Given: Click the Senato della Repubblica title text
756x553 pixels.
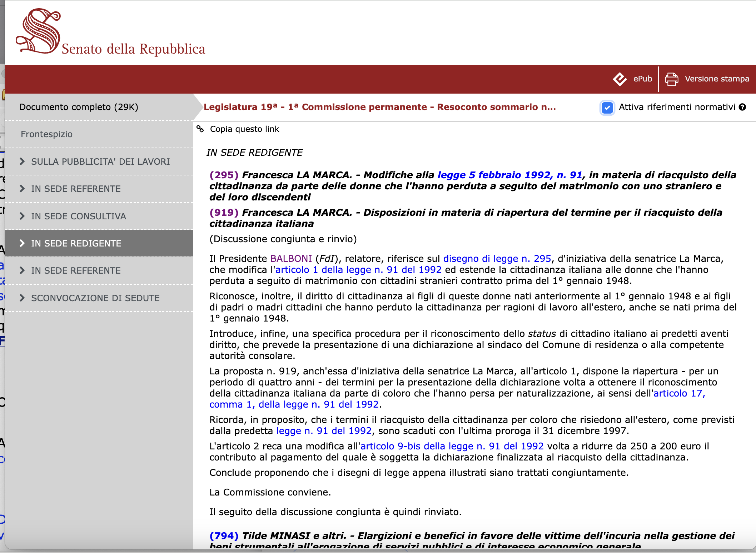Looking at the screenshot, I should pyautogui.click(x=133, y=49).
